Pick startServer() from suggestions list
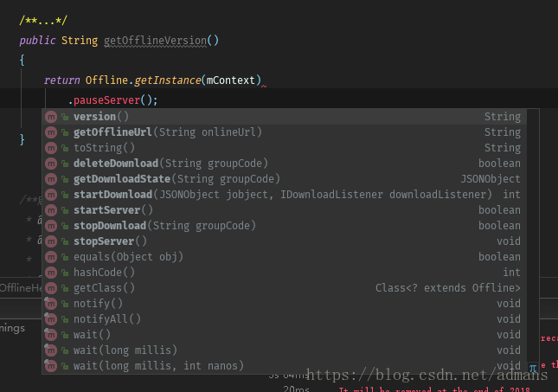The height and width of the screenshot is (392, 558). click(284, 210)
